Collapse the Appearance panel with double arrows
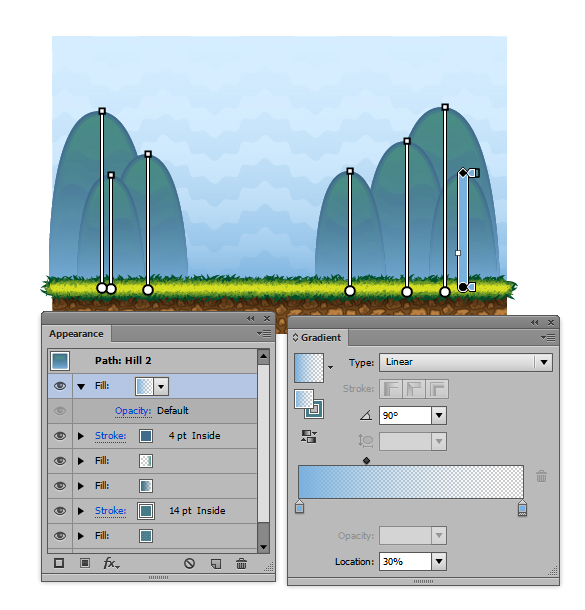585x610 pixels. point(251,319)
